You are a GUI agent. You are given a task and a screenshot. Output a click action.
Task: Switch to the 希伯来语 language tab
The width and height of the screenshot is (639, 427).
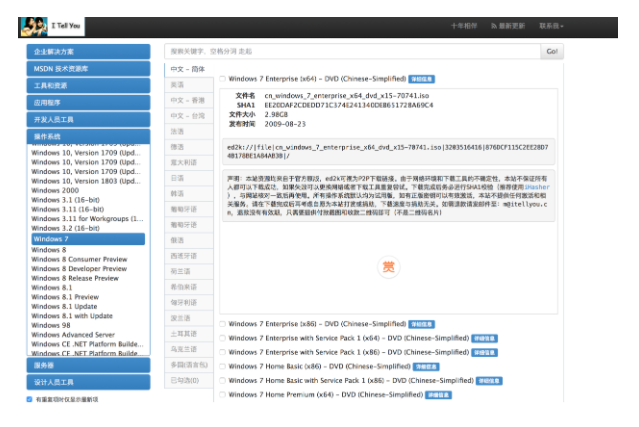(189, 287)
